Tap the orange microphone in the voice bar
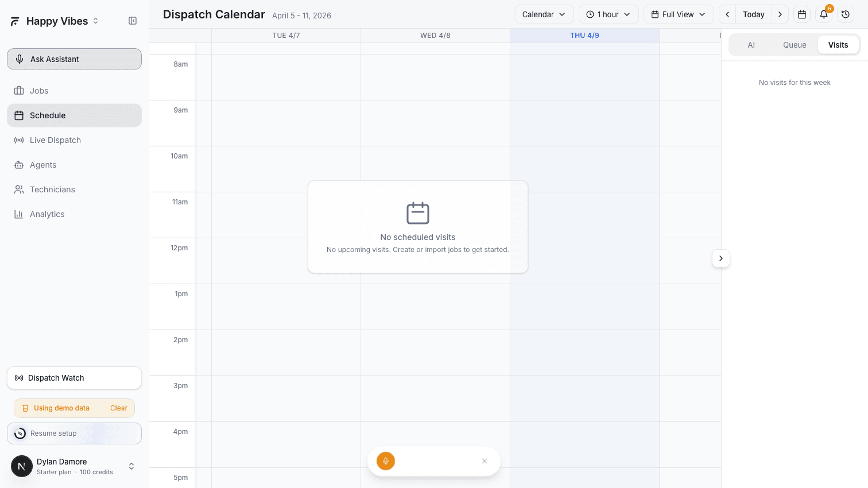The height and width of the screenshot is (488, 868). [x=385, y=461]
